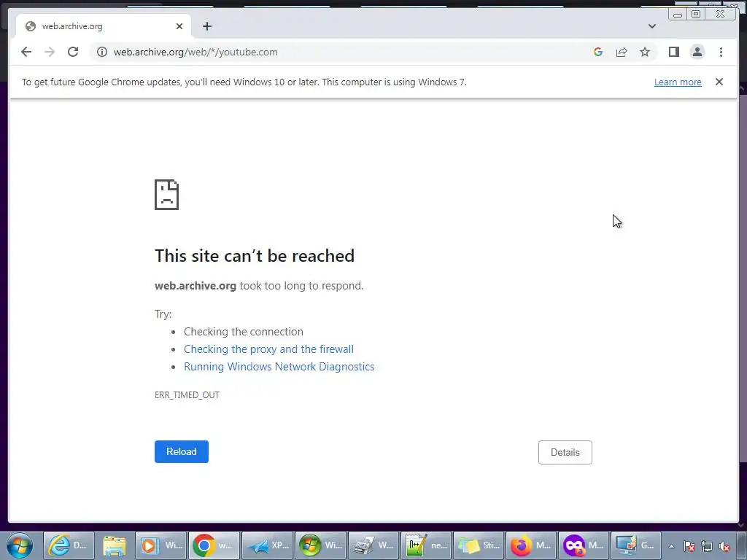Open the Windows Start menu
This screenshot has height=560, width=747.
coord(20,545)
